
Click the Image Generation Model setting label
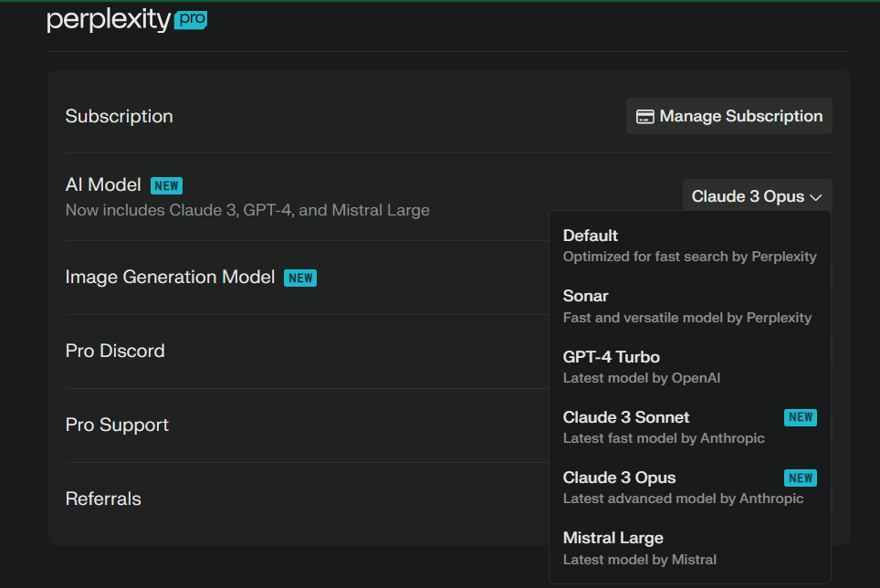click(x=170, y=277)
